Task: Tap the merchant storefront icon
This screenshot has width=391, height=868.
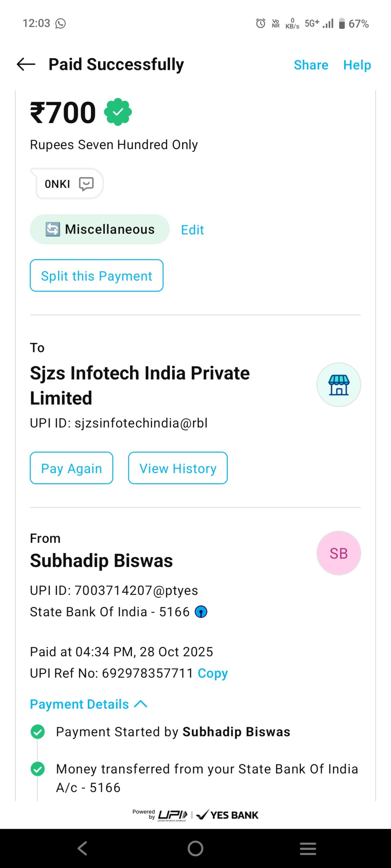Action: click(338, 385)
